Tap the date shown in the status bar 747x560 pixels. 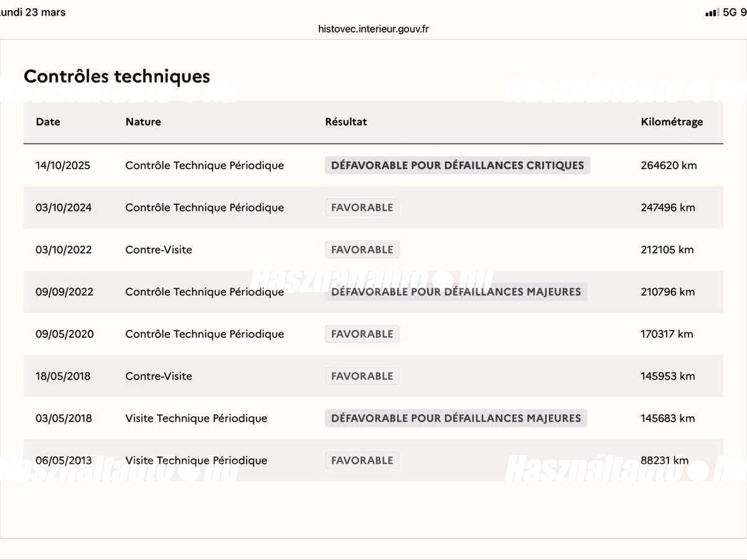point(32,12)
